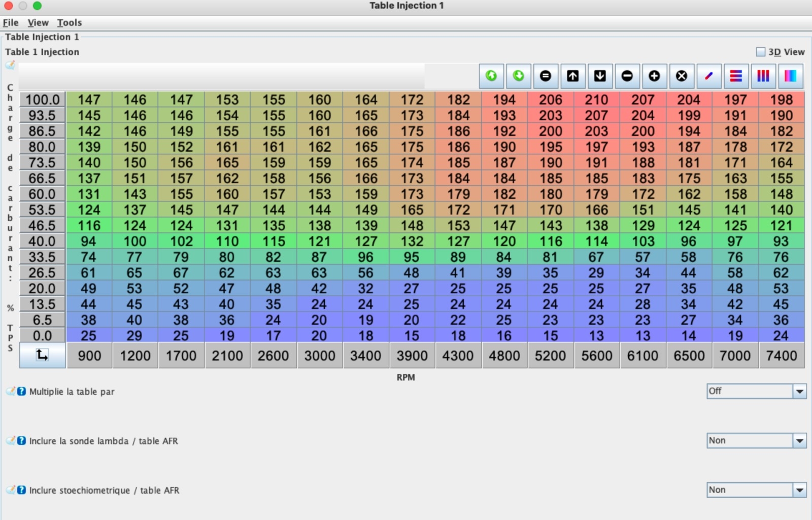
Task: Click the multiply (X circle) toolbar icon
Action: tap(682, 76)
